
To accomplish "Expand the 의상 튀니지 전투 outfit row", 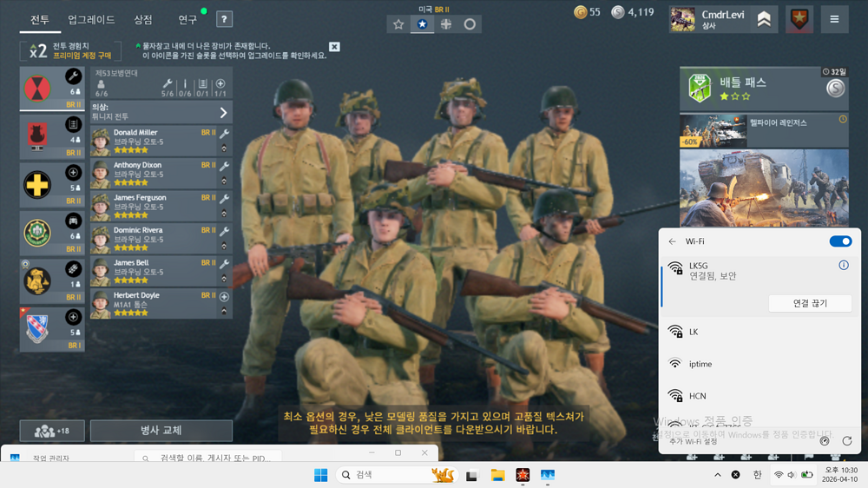I will [223, 113].
